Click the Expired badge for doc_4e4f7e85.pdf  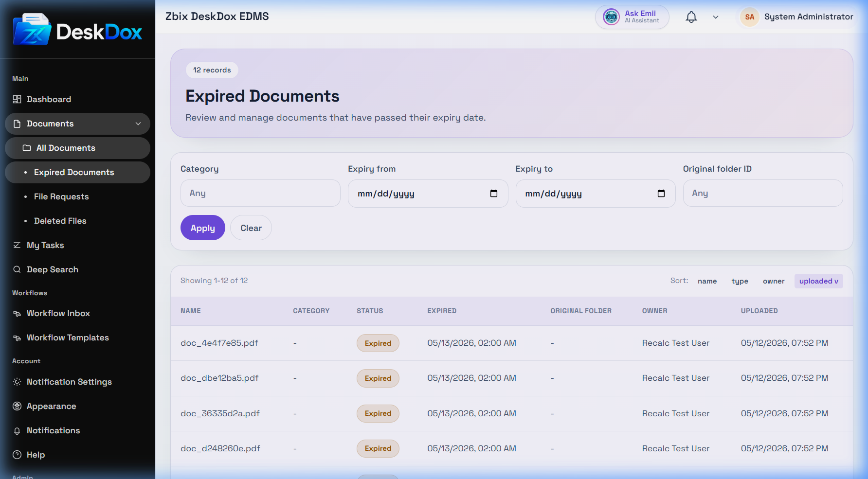(x=378, y=343)
